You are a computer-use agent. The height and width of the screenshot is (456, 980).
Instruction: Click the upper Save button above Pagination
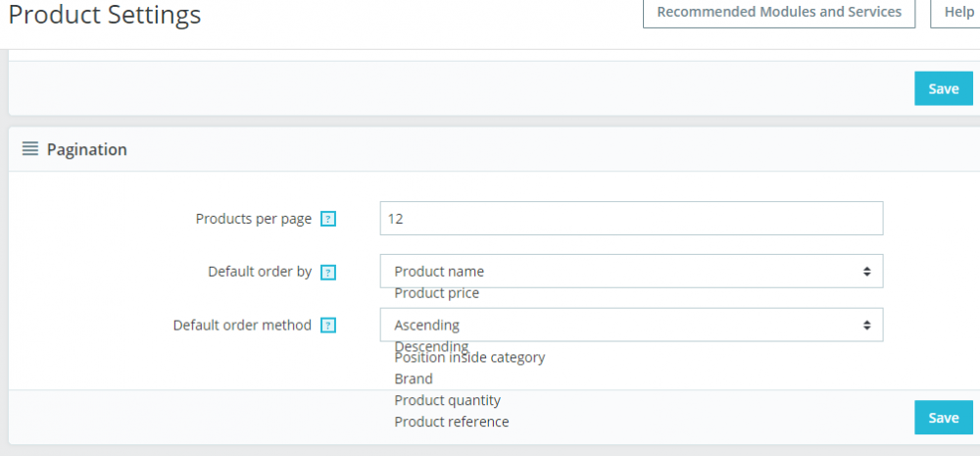[943, 88]
